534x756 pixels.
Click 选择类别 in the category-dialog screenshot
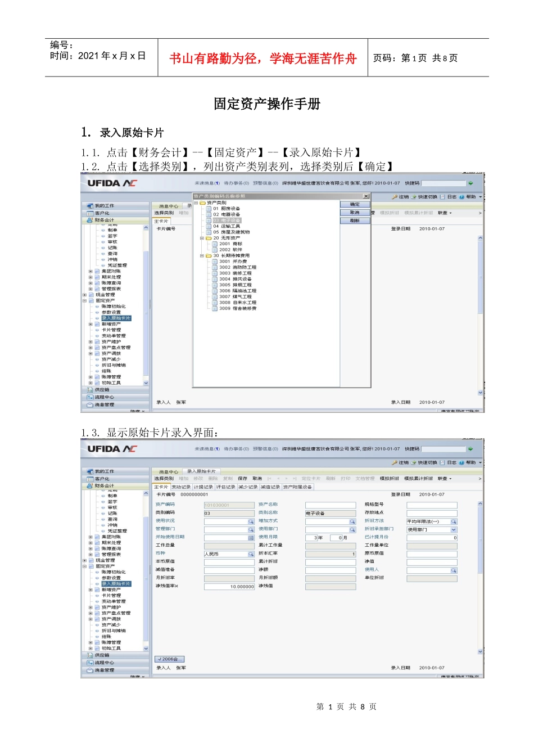tap(164, 213)
